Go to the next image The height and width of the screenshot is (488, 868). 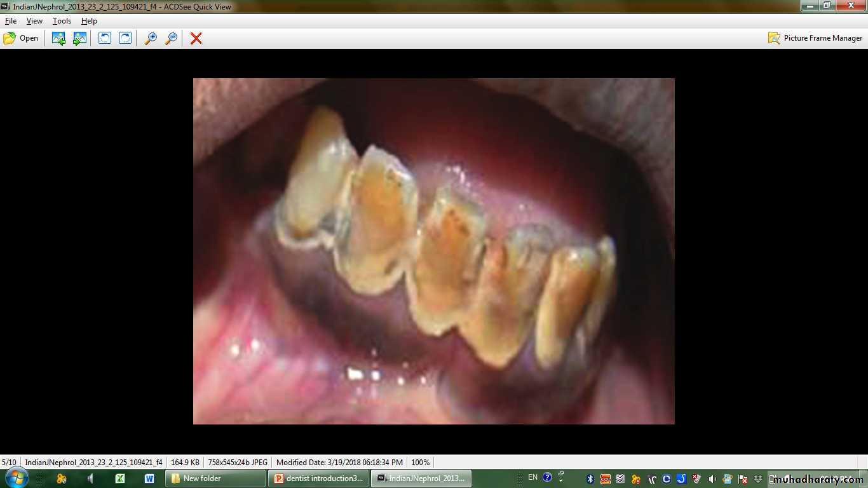(79, 38)
